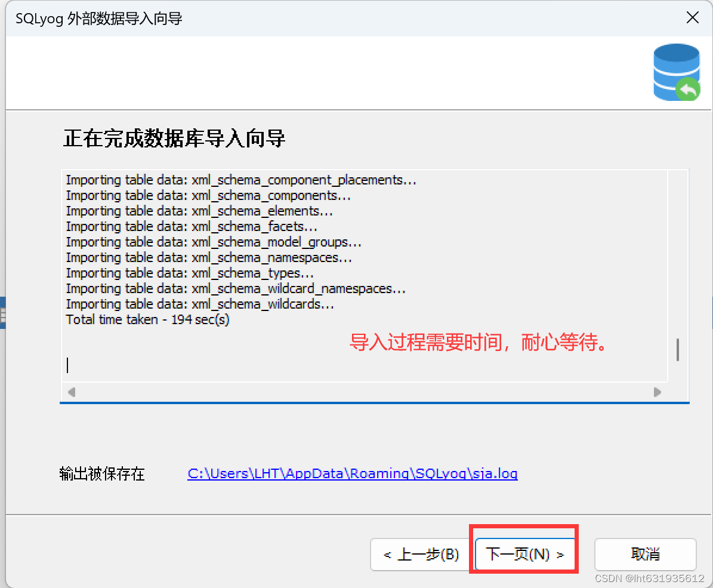Click the blinking text cursor in the log area
Screen dimensions: 713x588
67,365
